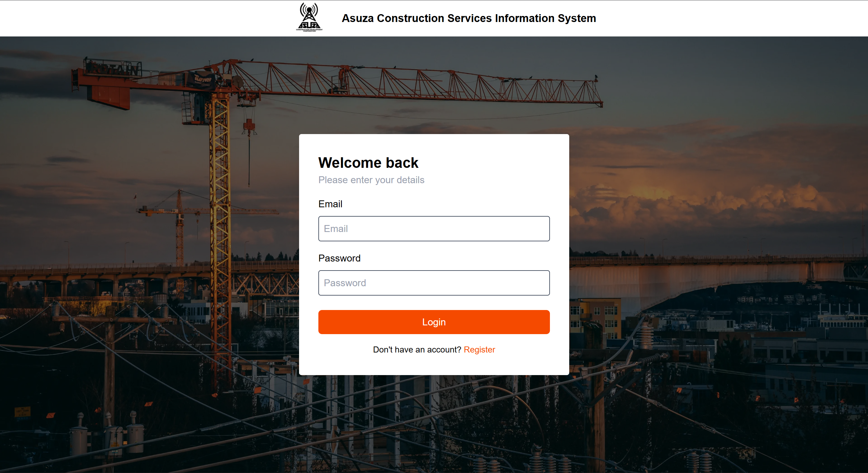Click the Password placeholder text box
This screenshot has height=473, width=868.
point(434,283)
